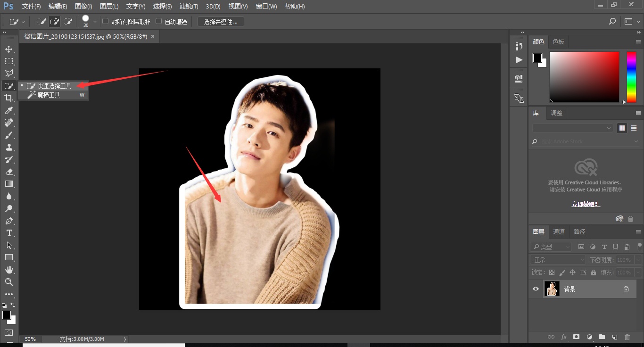Screen dimensions: 644x347
Task: Select the Crop tool
Action: pyautogui.click(x=9, y=98)
